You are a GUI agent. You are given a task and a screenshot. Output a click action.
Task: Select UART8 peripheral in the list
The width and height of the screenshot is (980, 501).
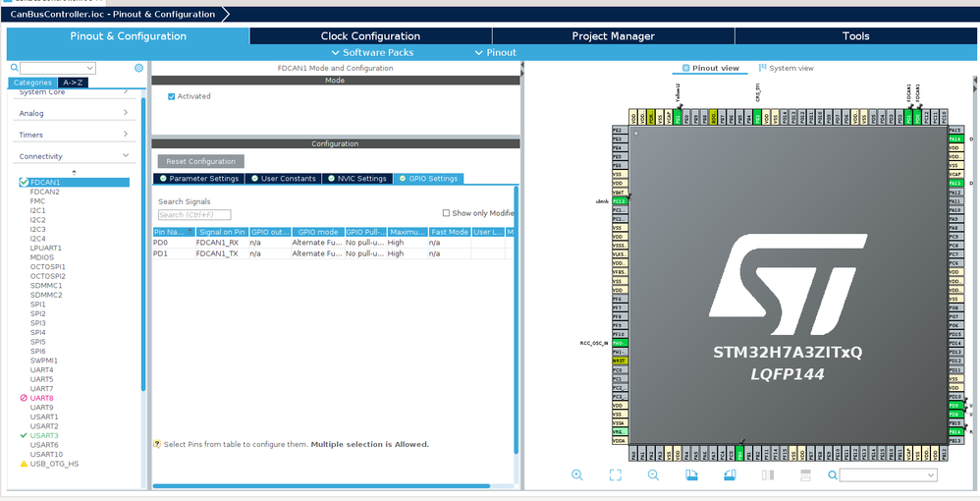point(41,398)
